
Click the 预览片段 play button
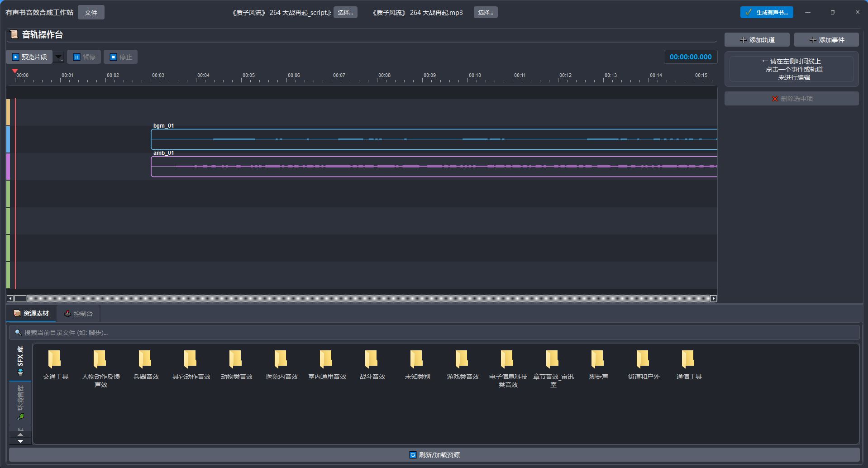[29, 57]
